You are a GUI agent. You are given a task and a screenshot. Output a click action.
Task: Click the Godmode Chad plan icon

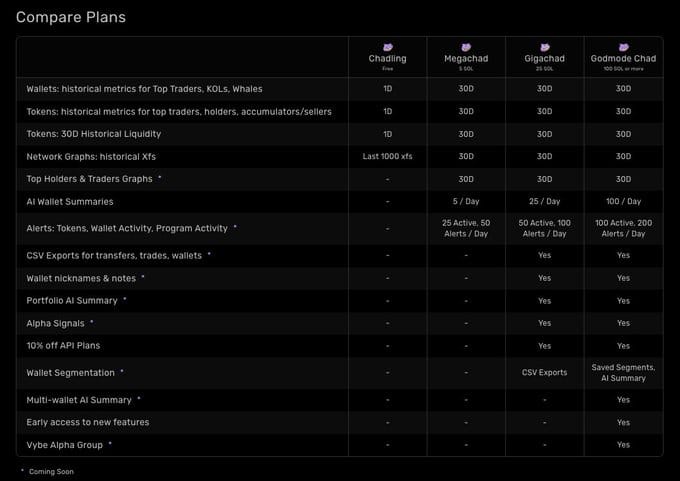tap(624, 47)
